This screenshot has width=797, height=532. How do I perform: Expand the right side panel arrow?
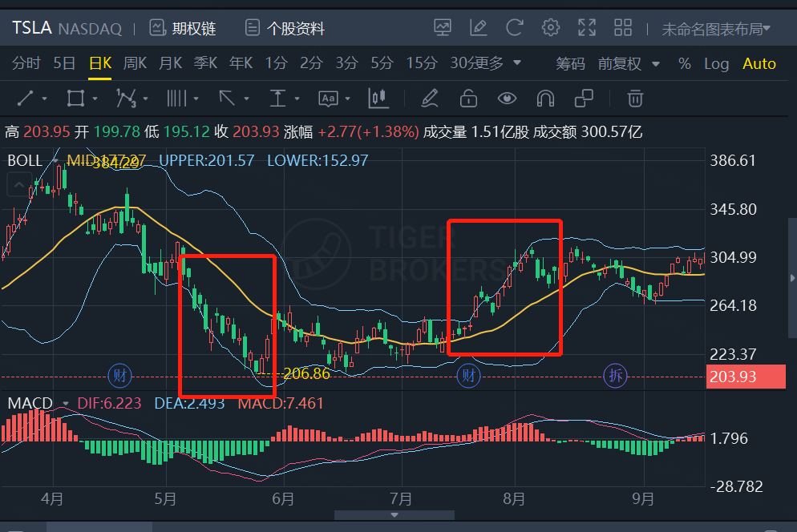(x=792, y=278)
